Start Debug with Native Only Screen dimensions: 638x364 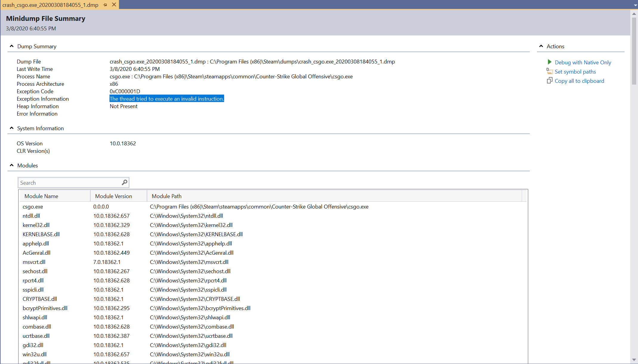point(583,62)
